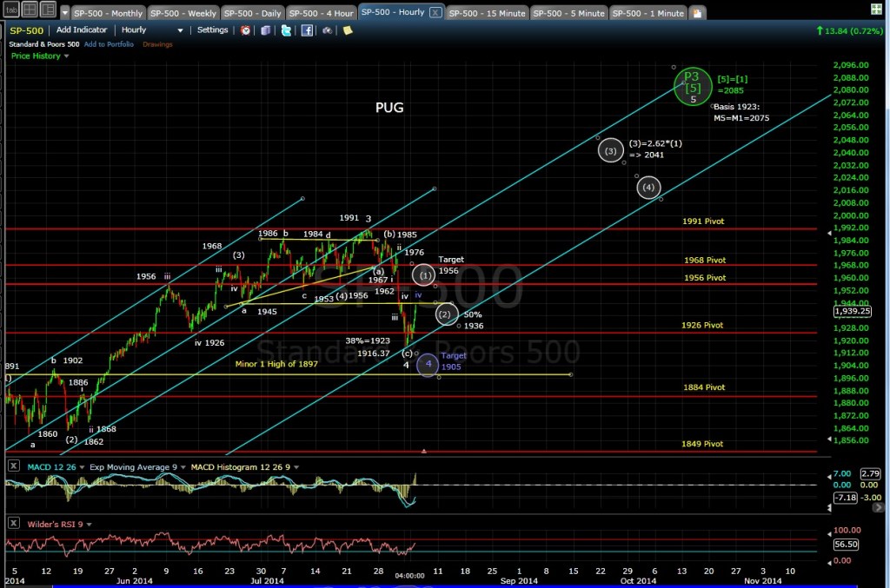This screenshot has width=890, height=588.
Task: Click 'Standard & Poors 500' name label
Action: [43, 44]
